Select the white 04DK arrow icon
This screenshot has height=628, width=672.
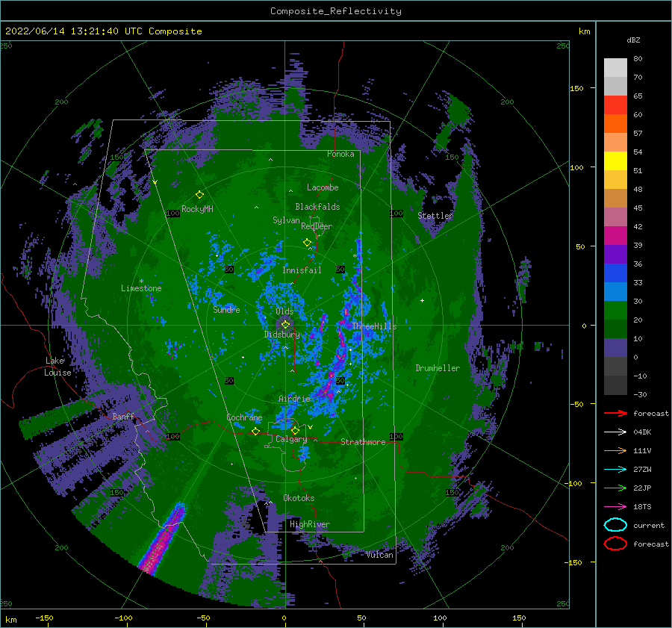coord(615,432)
